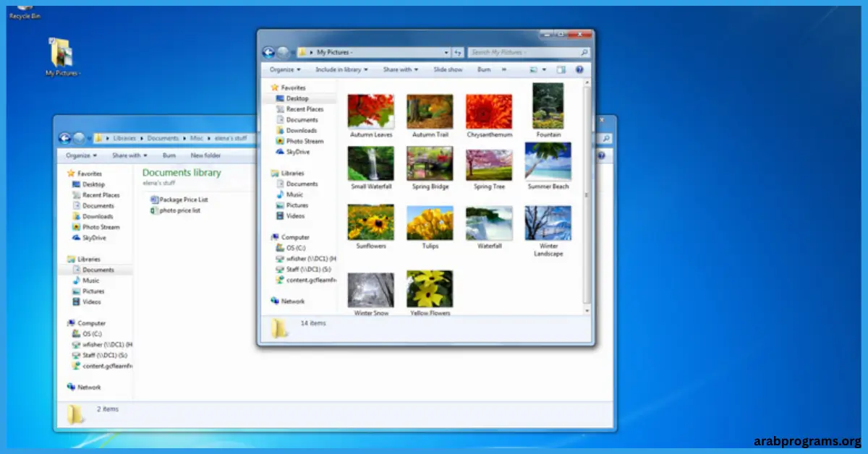Screen dimensions: 868x454
Task: Click New folder in Documents window
Action: tap(205, 155)
